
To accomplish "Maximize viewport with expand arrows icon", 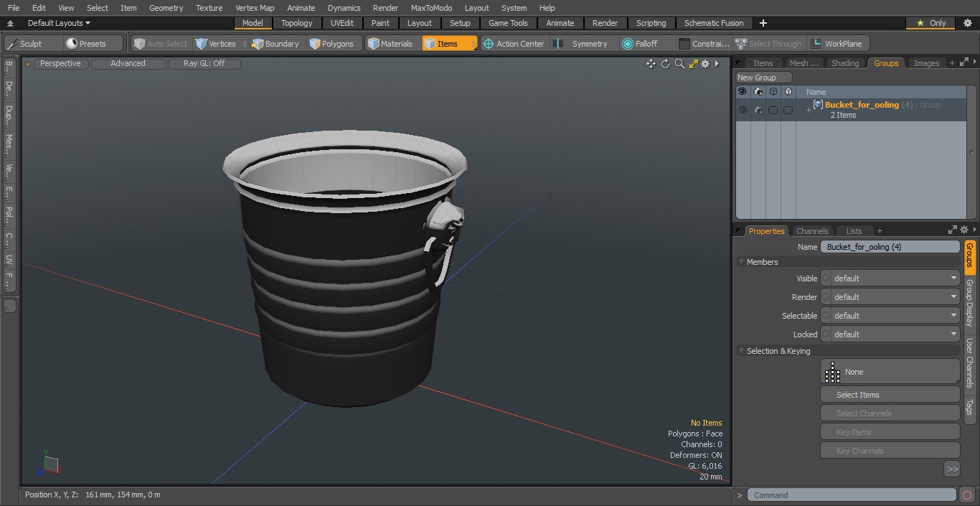I will click(x=693, y=64).
